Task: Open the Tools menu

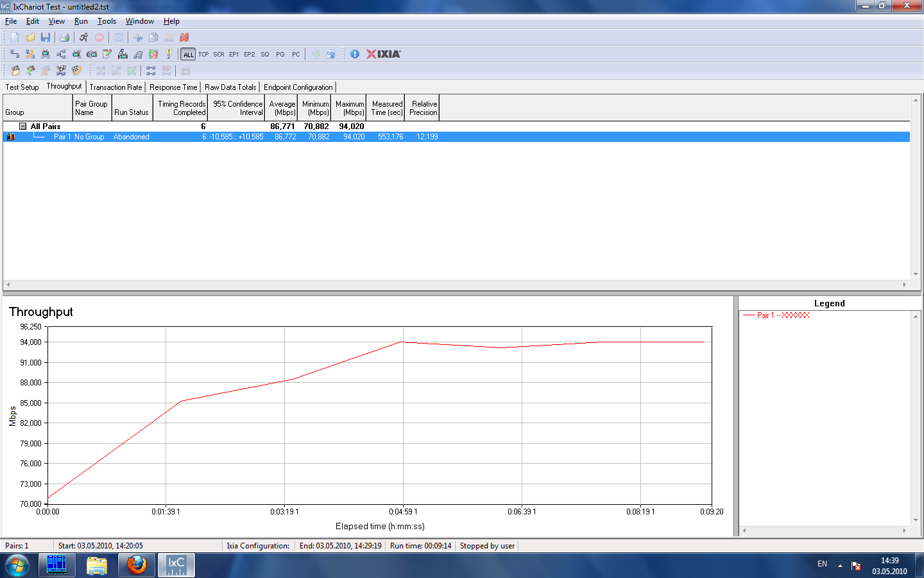Action: click(107, 21)
